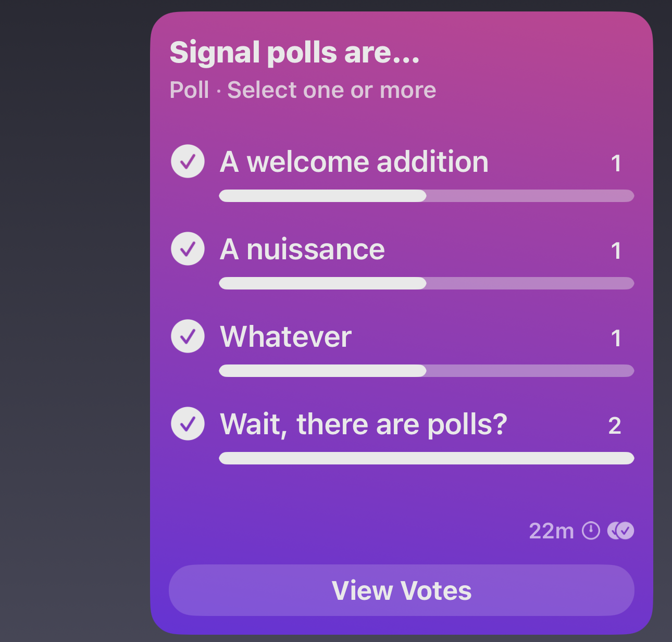672x642 pixels.
Task: Select the "A nuisance" option text
Action: 302,249
